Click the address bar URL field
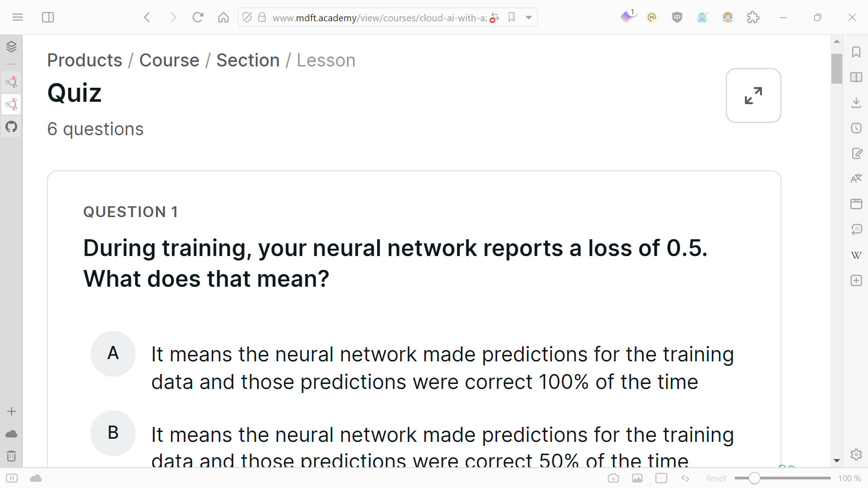The image size is (868, 488). point(380,18)
